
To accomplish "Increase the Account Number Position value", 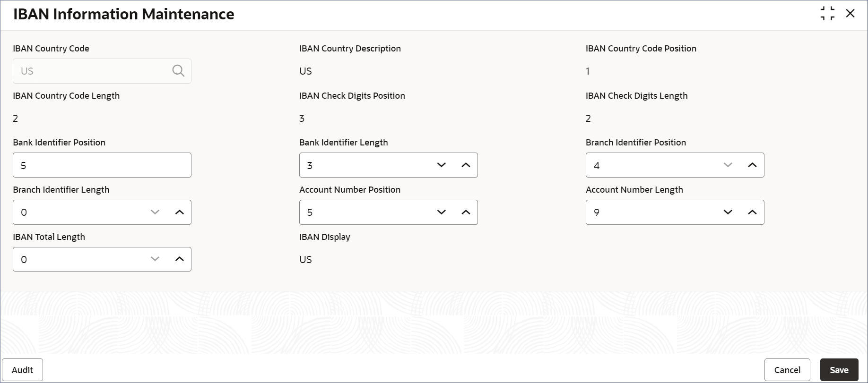I will pos(466,212).
